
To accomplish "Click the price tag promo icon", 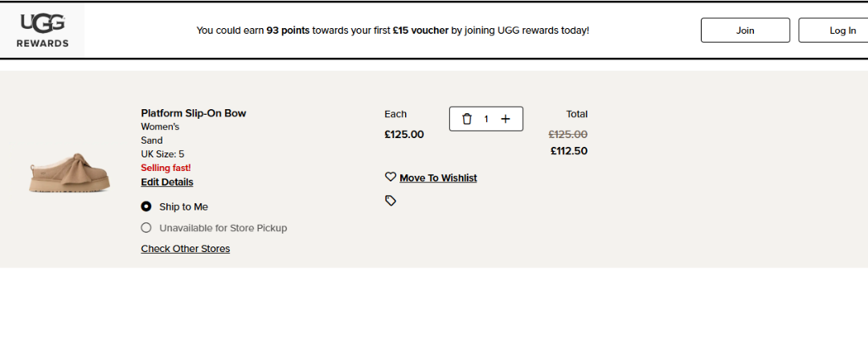I will pyautogui.click(x=391, y=201).
